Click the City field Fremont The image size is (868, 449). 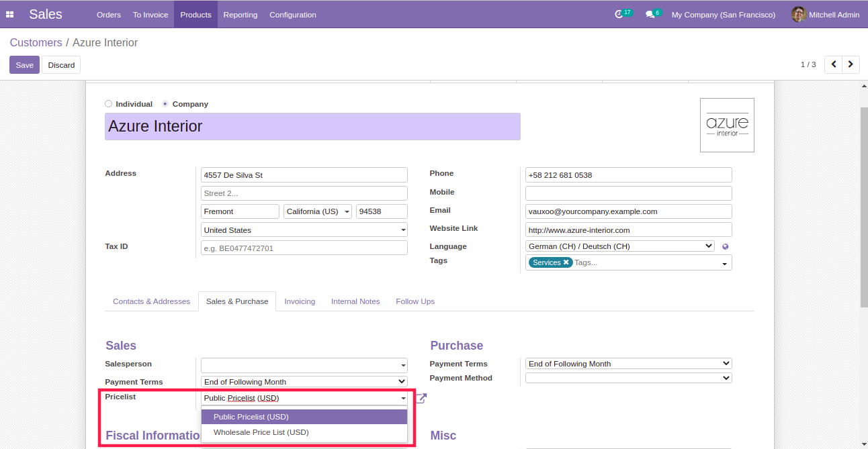pyautogui.click(x=240, y=211)
